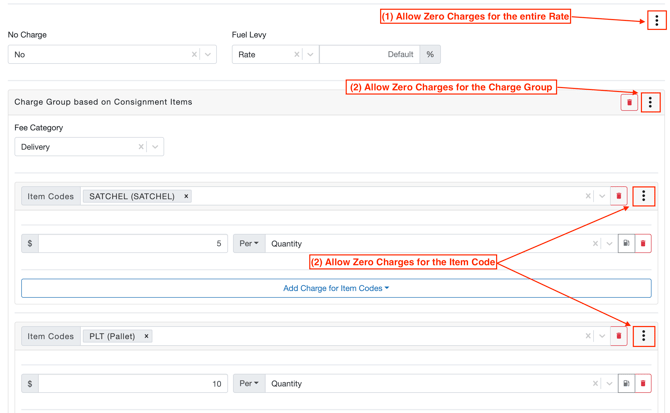Clear all codes in SATCHEL item codes field

pyautogui.click(x=588, y=196)
